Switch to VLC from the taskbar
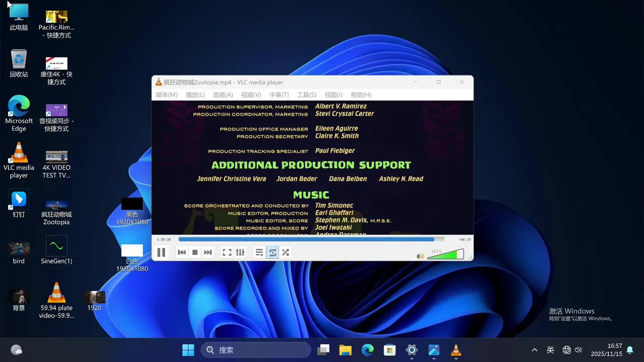Screen dimensions: 644x362 456,350
